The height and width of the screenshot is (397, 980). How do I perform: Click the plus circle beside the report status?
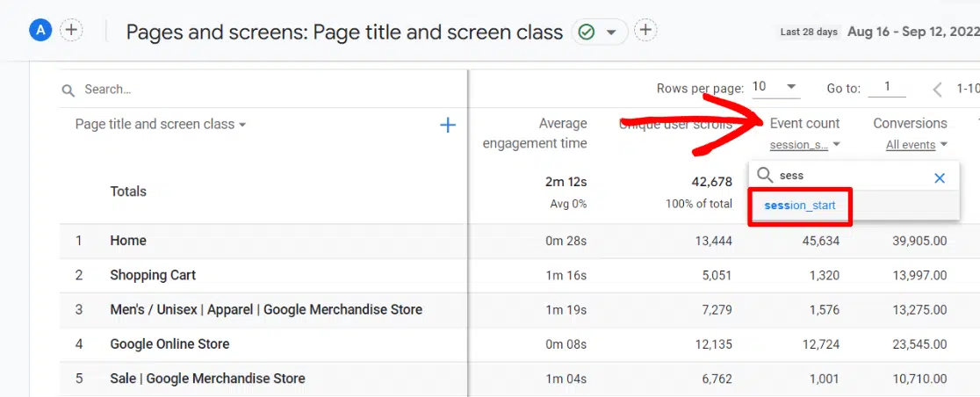click(x=645, y=31)
